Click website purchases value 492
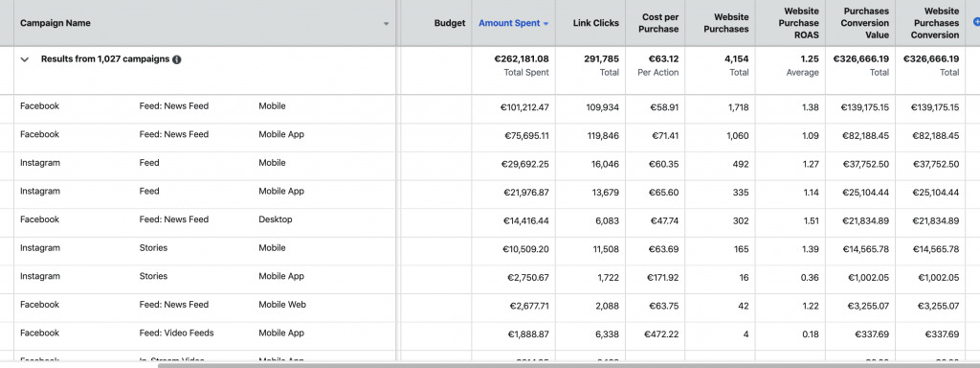 tap(742, 164)
